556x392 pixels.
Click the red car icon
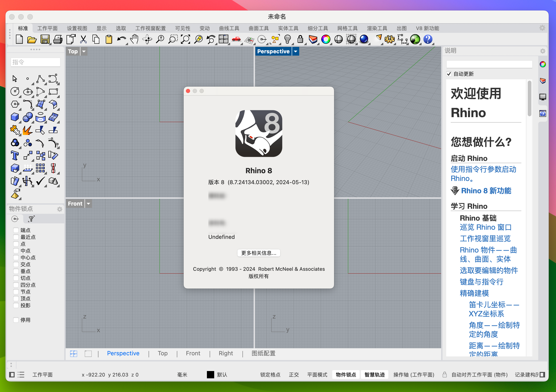coord(236,39)
